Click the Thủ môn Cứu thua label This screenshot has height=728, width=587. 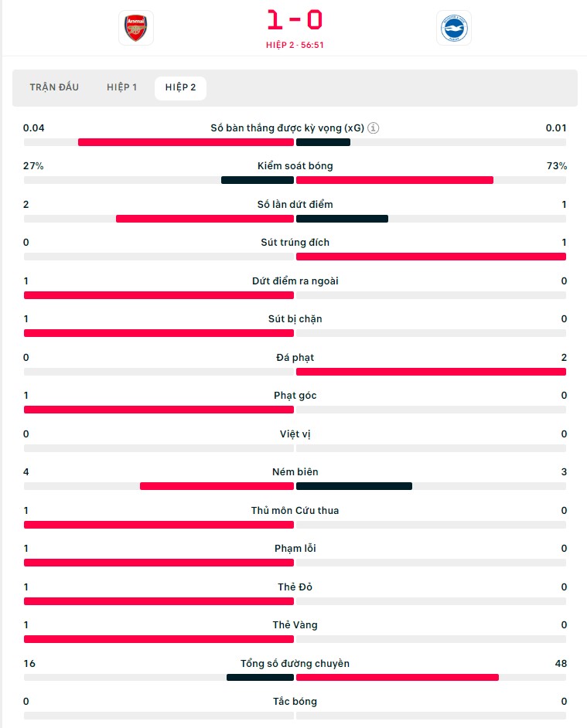pyautogui.click(x=295, y=510)
